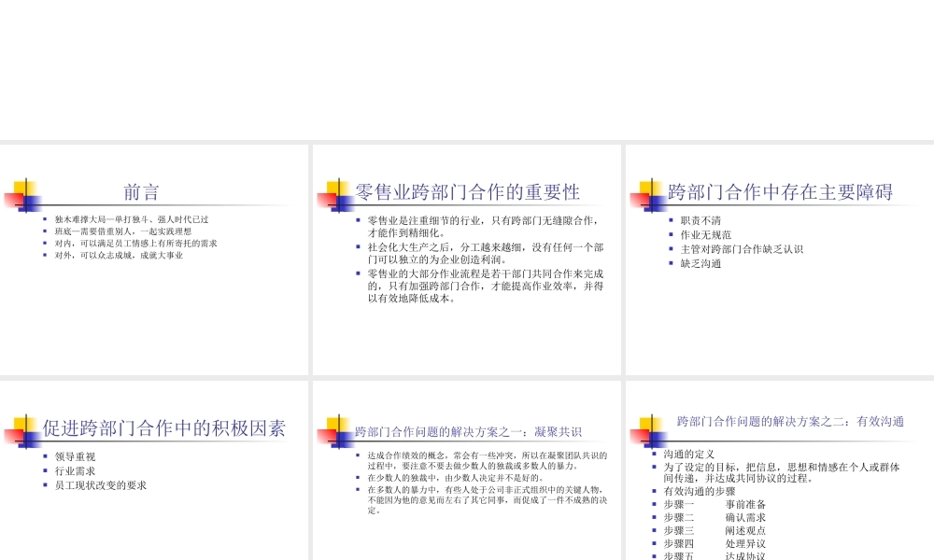Click the bullet 沟通的定义
This screenshot has height=560, width=934.
click(689, 455)
